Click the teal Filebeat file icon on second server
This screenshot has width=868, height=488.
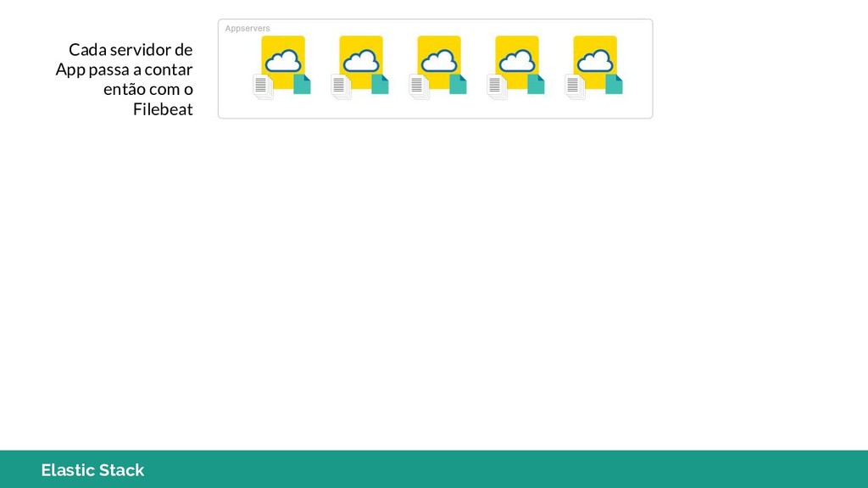pos(380,84)
